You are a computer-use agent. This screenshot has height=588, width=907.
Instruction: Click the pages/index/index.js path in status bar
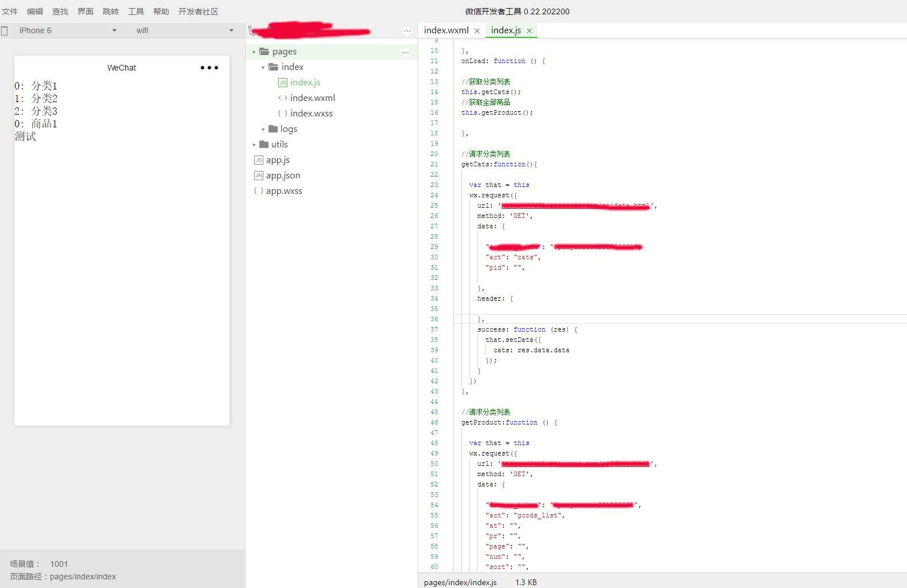[460, 582]
